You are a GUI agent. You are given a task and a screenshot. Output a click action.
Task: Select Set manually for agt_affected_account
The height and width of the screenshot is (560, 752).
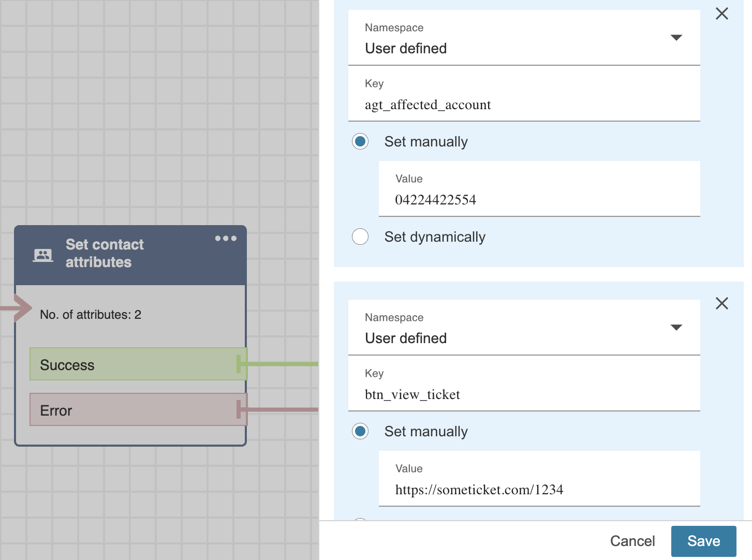pyautogui.click(x=360, y=142)
